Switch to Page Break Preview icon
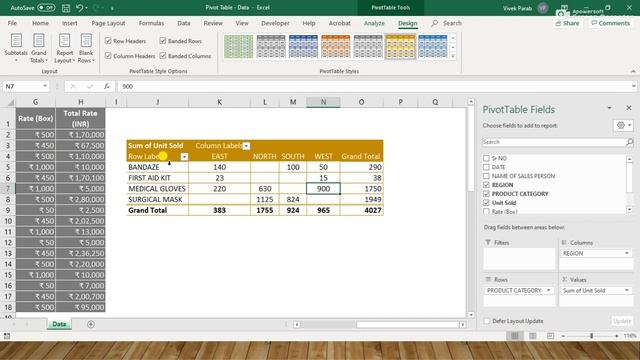Screen dimensions: 640x360 click(550, 336)
